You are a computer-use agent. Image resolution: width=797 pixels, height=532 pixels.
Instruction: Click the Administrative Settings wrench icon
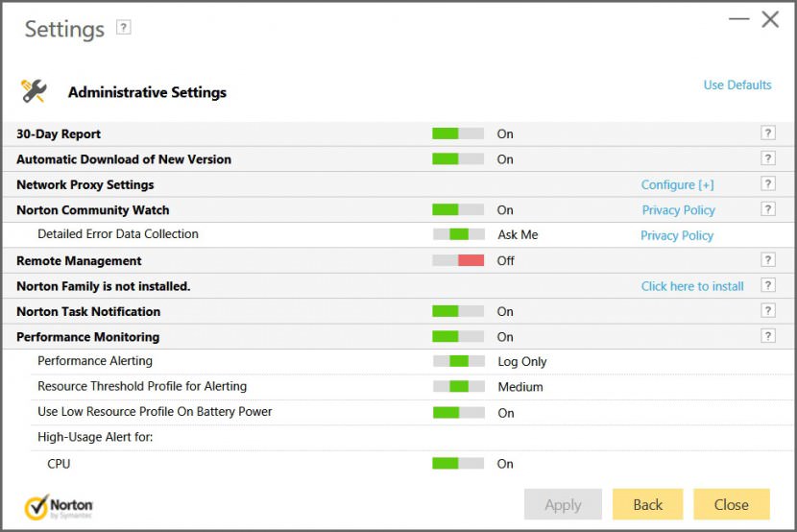pyautogui.click(x=34, y=91)
